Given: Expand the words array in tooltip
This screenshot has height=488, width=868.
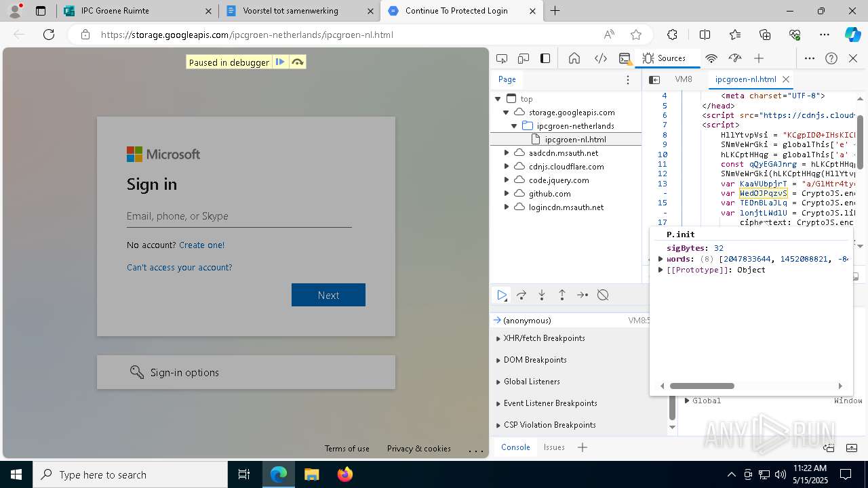Looking at the screenshot, I should tap(660, 259).
